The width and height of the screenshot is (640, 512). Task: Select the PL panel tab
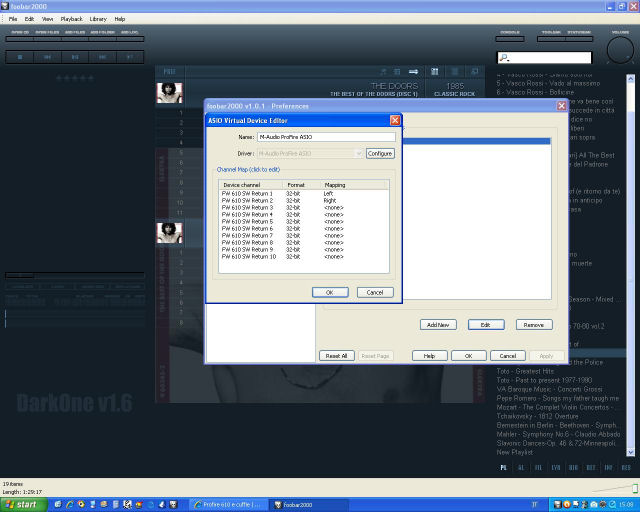[x=504, y=467]
